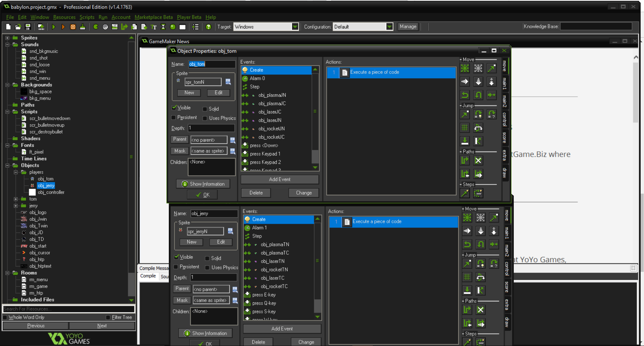This screenshot has height=346, width=644.
Task: Pick the Set Gravity action in obj_tom window
Action: [492, 82]
